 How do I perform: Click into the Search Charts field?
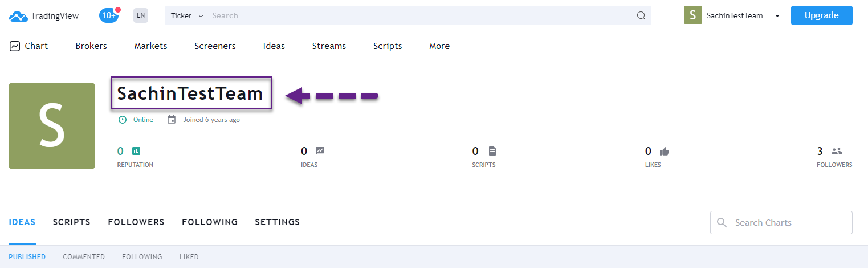click(x=781, y=222)
